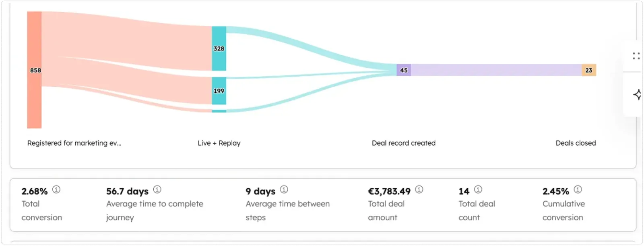644x246 pixels.
Task: Select the 45 Deal record created node
Action: [x=404, y=70]
